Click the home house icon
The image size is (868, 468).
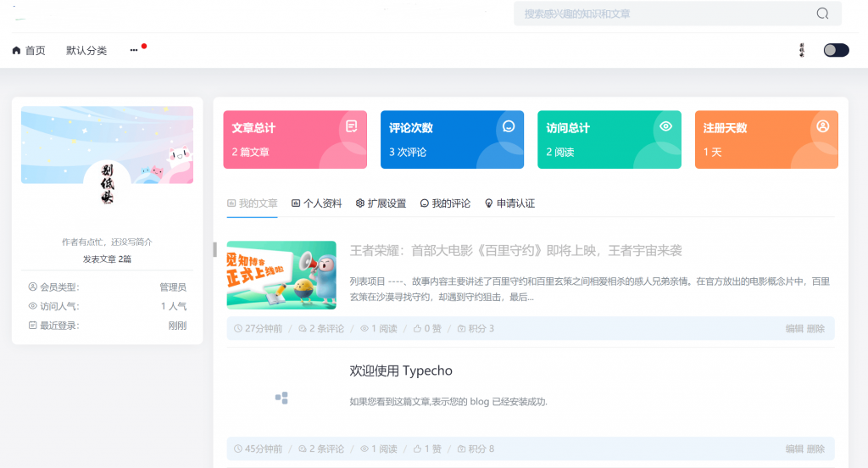pyautogui.click(x=17, y=50)
